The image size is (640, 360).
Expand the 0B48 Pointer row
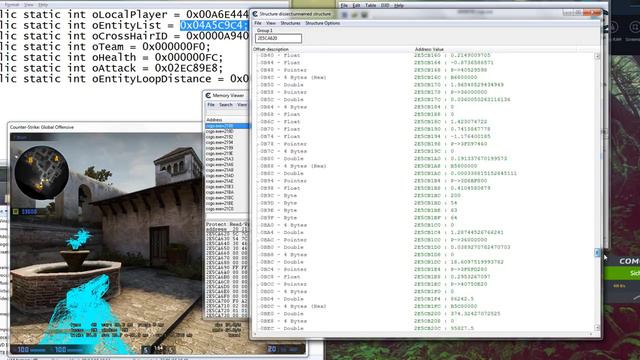pyautogui.click(x=257, y=70)
